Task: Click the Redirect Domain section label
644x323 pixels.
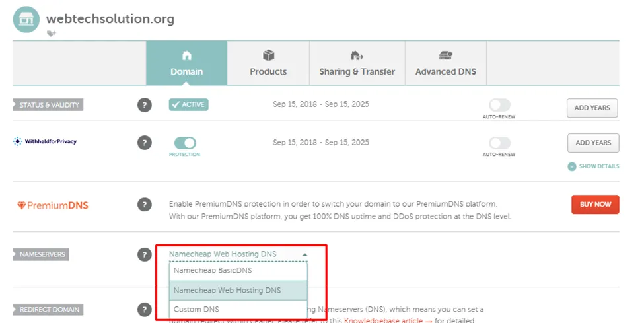Action: coord(48,309)
